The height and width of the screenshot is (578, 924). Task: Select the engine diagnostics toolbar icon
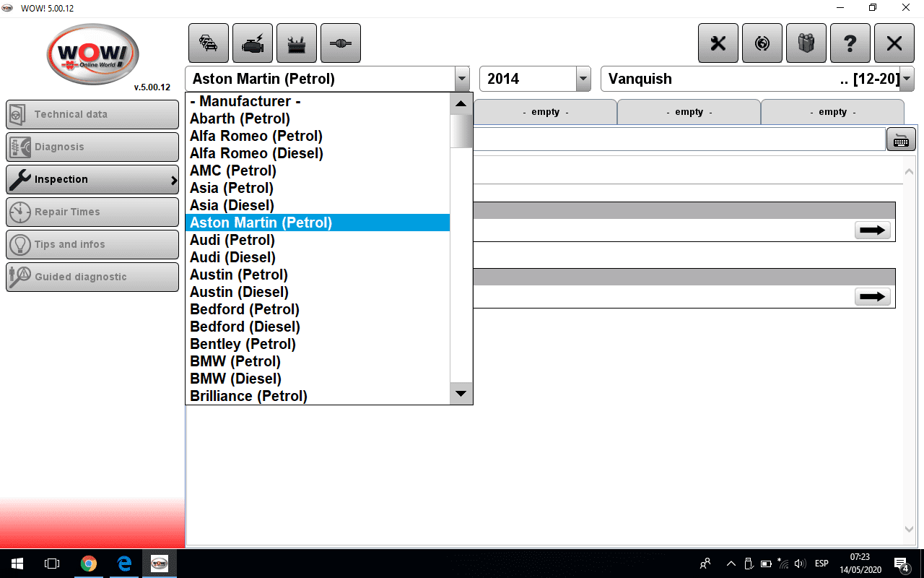click(x=252, y=43)
